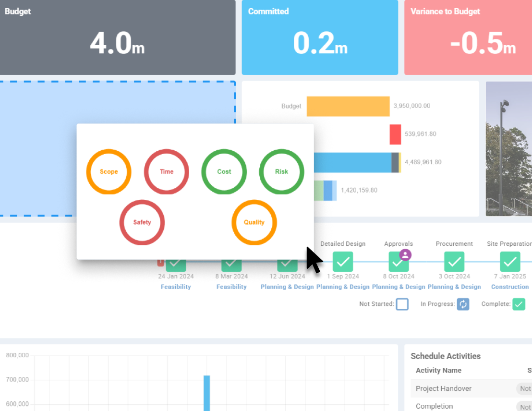Open the Cost status circle
The height and width of the screenshot is (411, 532).
click(224, 171)
